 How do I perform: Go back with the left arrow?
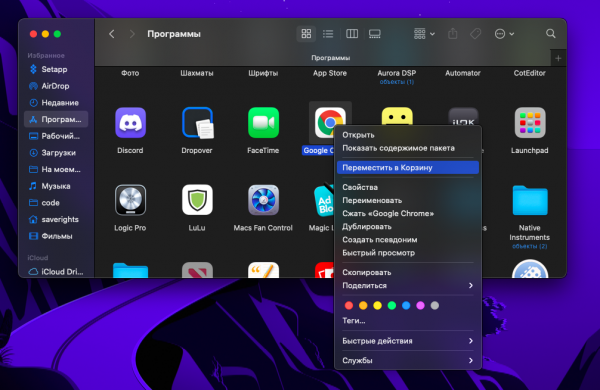click(x=111, y=34)
